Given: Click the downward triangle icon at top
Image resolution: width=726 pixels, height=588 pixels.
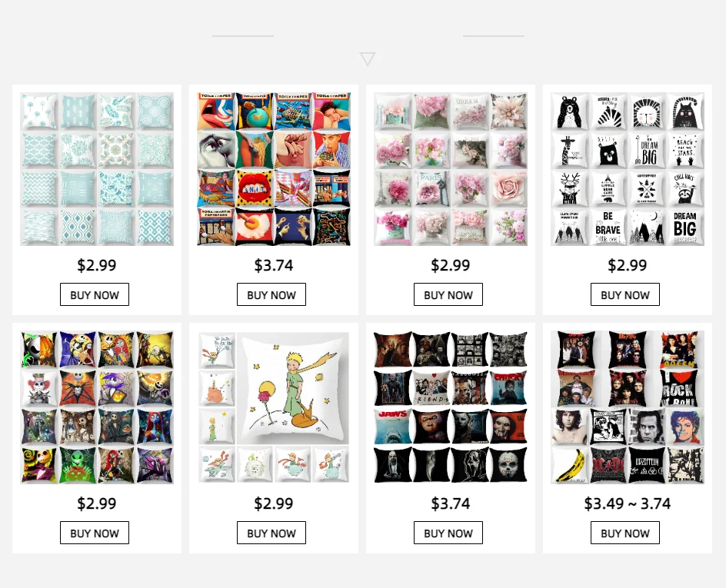Looking at the screenshot, I should pos(368,59).
